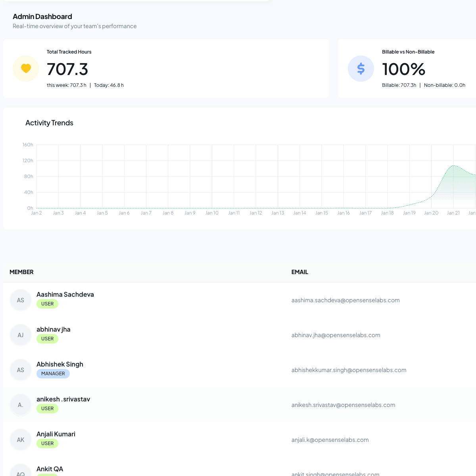Click the blue dollar sign icon

coord(361,69)
